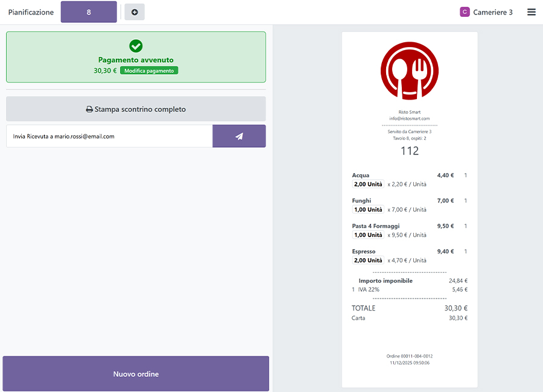Click receipt order number 112

point(409,151)
